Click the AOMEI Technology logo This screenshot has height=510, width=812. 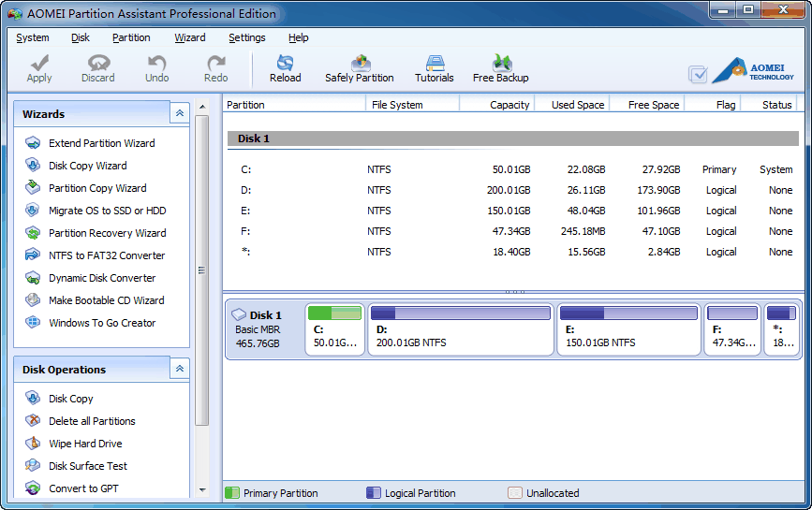(x=753, y=70)
